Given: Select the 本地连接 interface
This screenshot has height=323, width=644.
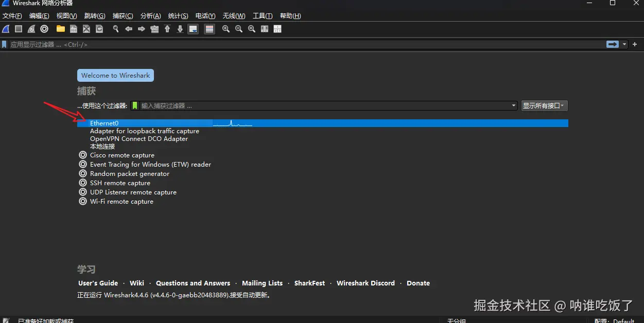Looking at the screenshot, I should click(102, 147).
